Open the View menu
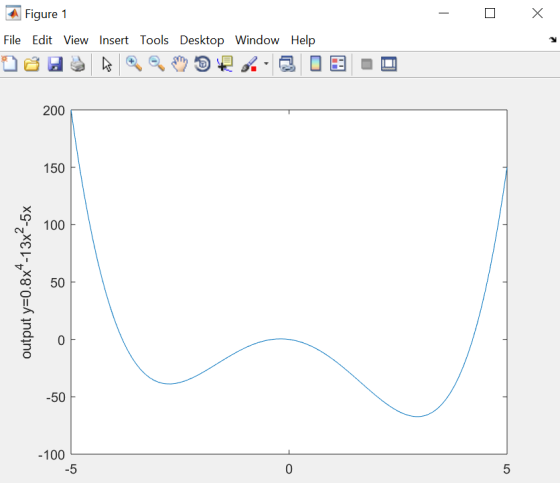The height and width of the screenshot is (483, 560). point(76,40)
